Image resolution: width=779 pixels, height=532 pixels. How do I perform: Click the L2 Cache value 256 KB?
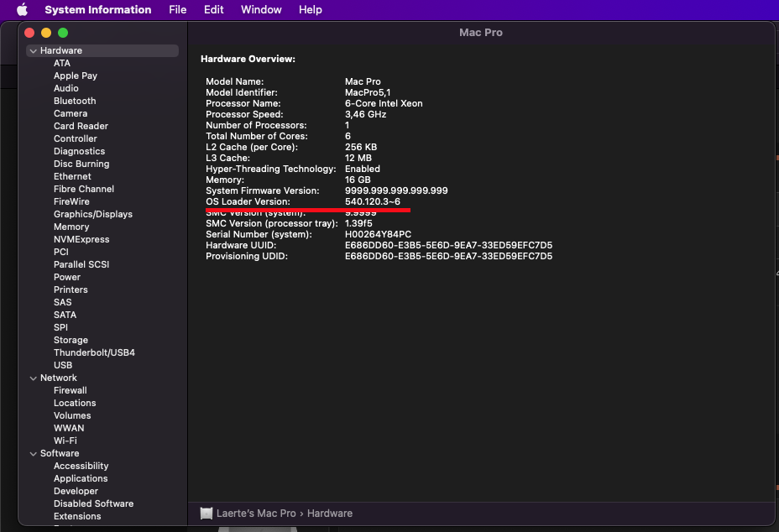click(361, 147)
